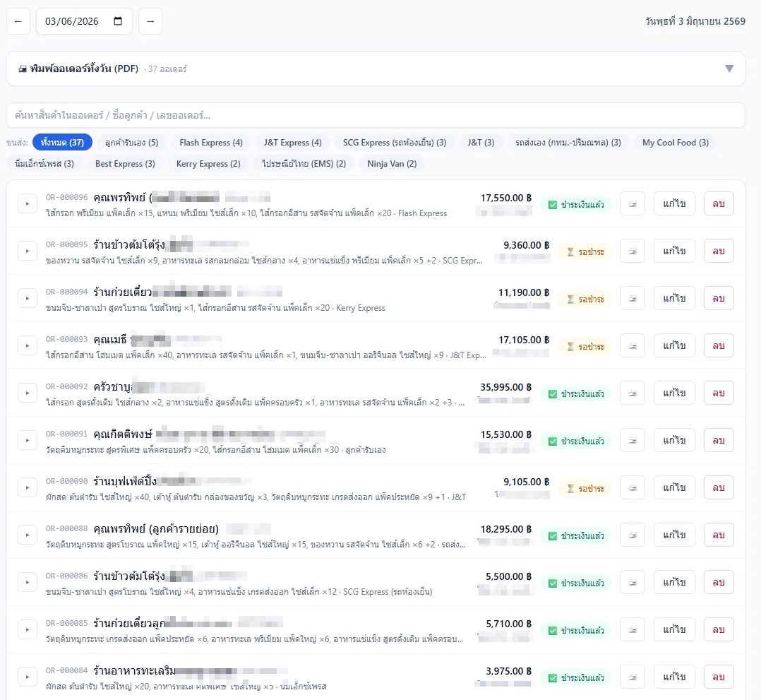Expand order OR-000091 row
This screenshot has height=700, width=761.
pyautogui.click(x=28, y=440)
